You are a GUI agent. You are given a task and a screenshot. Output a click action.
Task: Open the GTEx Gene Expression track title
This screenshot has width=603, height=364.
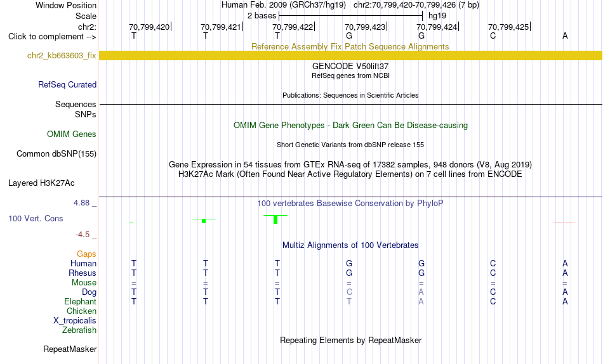click(x=350, y=164)
